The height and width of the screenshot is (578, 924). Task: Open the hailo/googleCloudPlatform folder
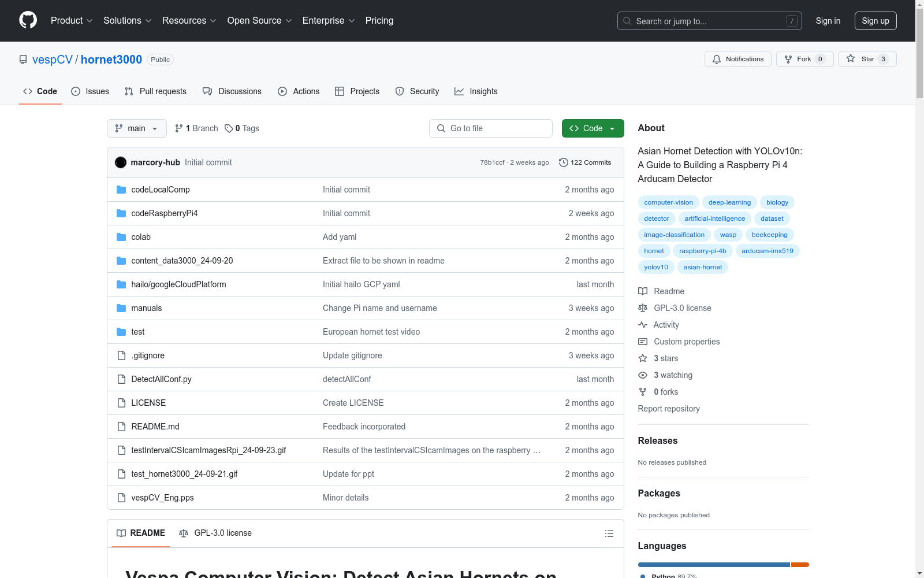(178, 284)
